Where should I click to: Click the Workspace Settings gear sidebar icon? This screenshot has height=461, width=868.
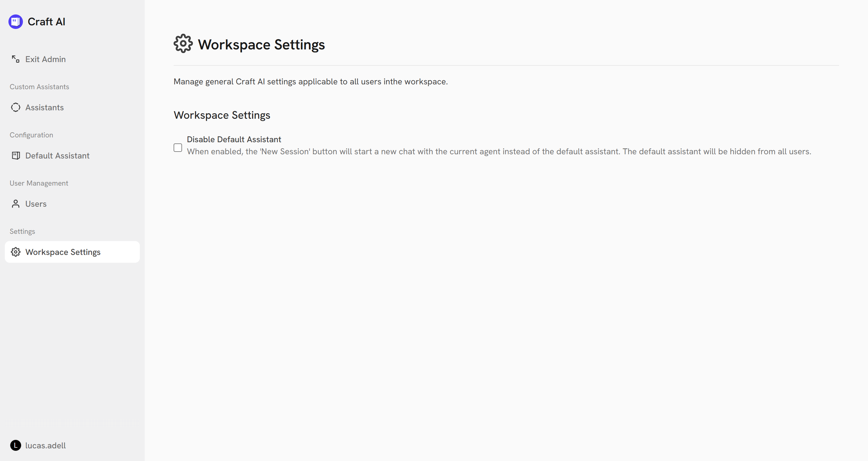15,252
